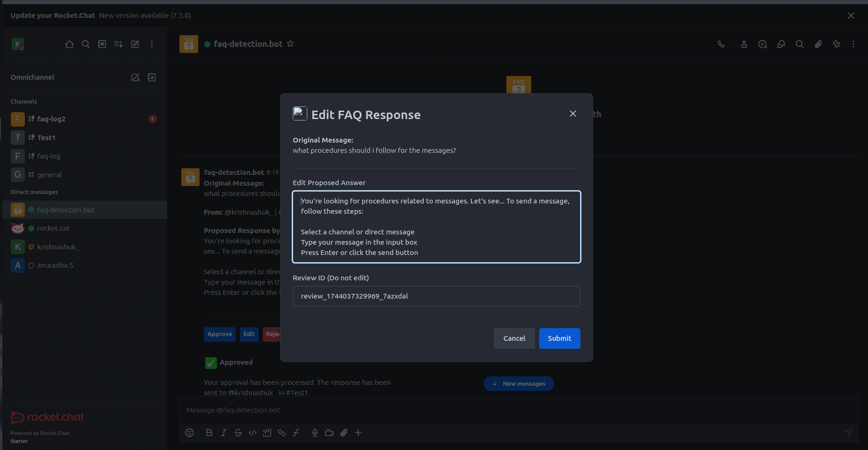The width and height of the screenshot is (868, 450).
Task: Click the Review ID input field
Action: (x=437, y=296)
